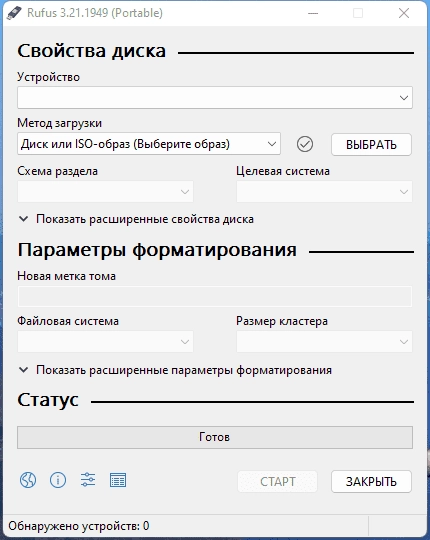This screenshot has height=540, width=430.
Task: Open the Схема раздела dropdown
Action: click(105, 191)
